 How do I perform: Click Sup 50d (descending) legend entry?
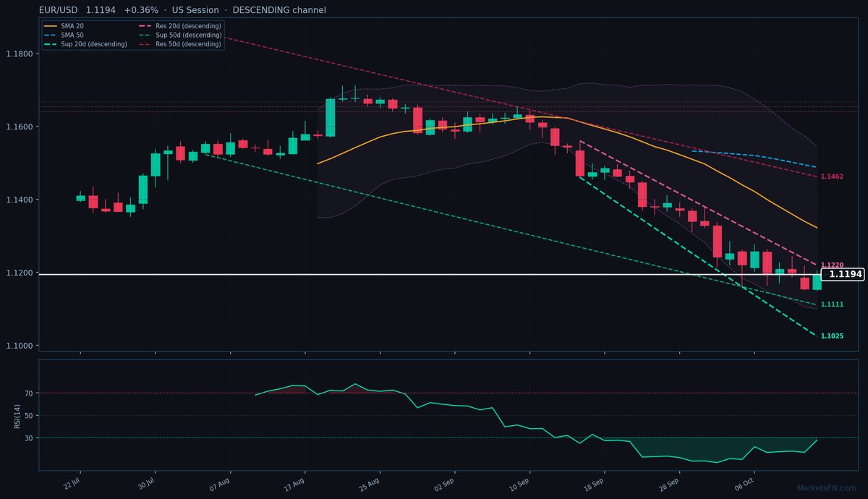click(179, 35)
